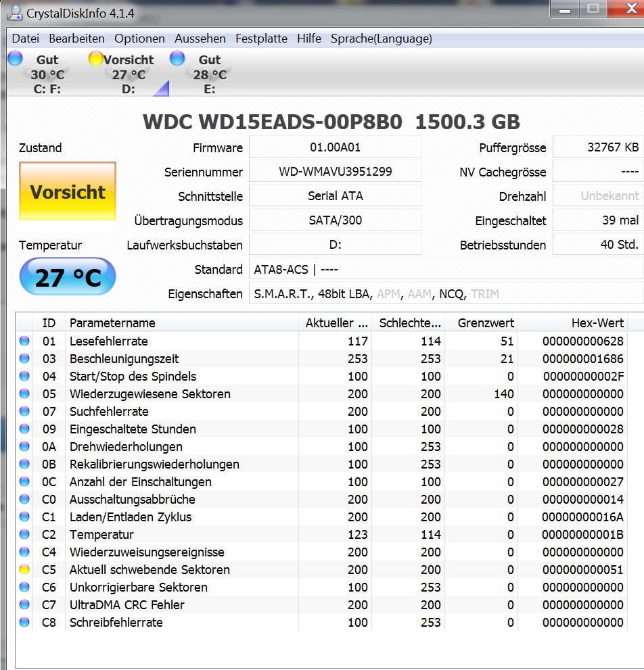This screenshot has height=670, width=644.
Task: Click the Betriebsstunden 40 Std. value
Action: click(x=598, y=245)
